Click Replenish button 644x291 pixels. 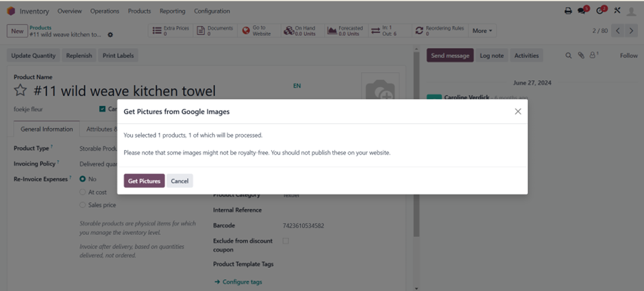click(79, 55)
